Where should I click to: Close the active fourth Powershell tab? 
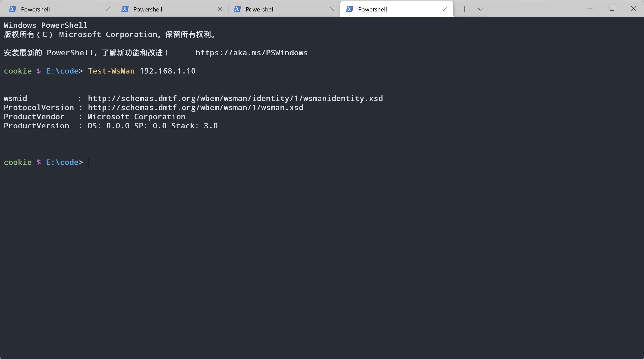[x=445, y=9]
